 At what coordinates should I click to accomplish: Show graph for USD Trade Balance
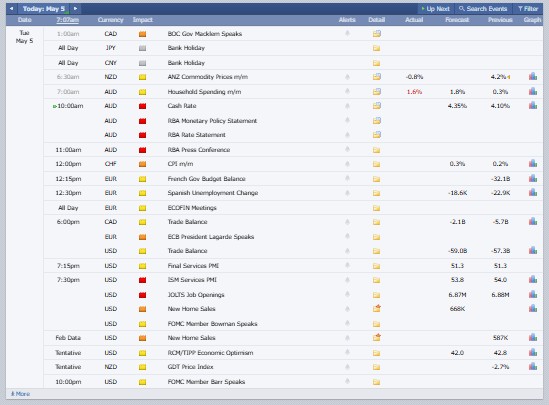(x=533, y=251)
